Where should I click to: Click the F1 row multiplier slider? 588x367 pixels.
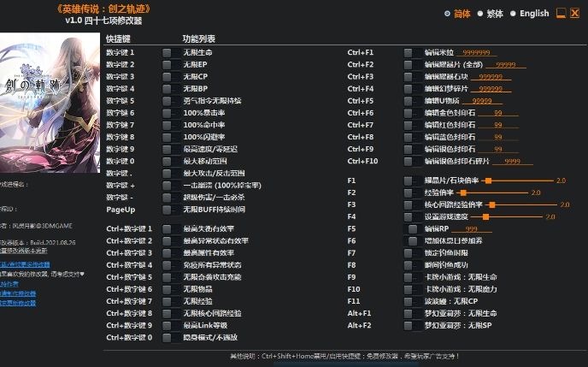coord(518,181)
